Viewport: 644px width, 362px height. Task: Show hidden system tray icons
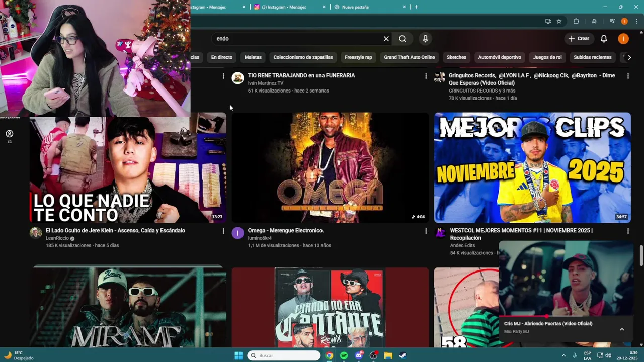(563, 355)
